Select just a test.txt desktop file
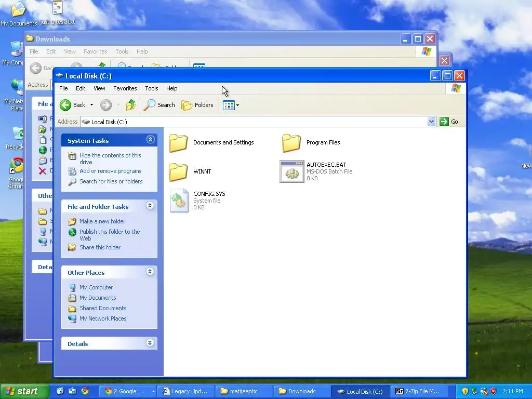The height and width of the screenshot is (399, 532). [58, 13]
